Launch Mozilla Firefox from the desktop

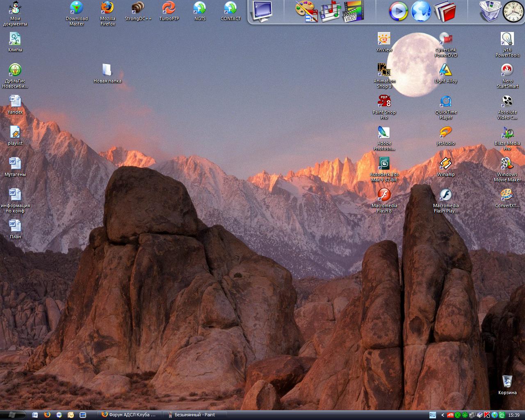(107, 8)
